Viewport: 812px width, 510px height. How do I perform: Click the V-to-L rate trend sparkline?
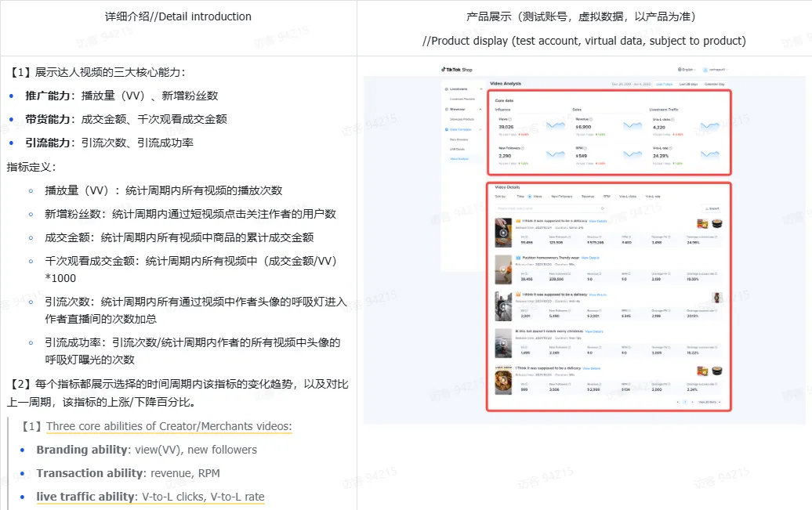tap(710, 155)
